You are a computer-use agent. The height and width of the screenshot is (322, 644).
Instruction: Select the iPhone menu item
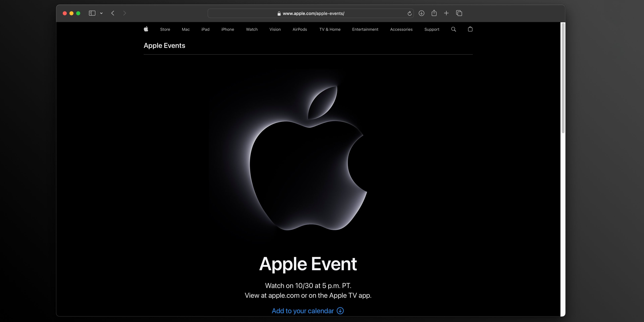tap(228, 29)
